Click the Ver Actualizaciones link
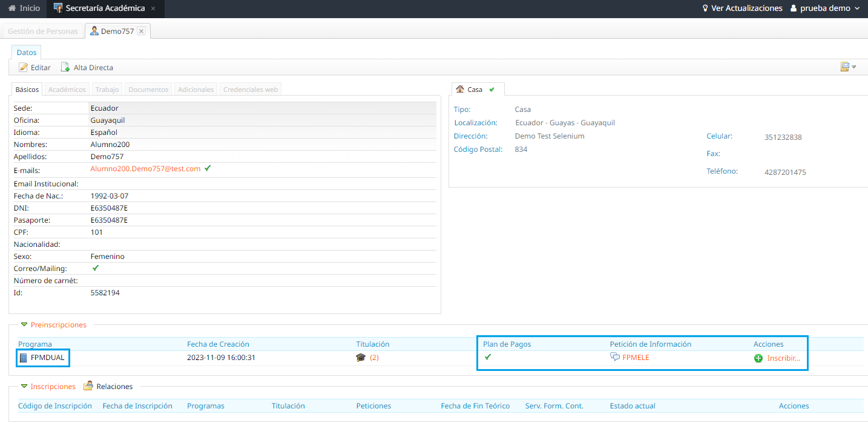The image size is (868, 429). tap(741, 8)
